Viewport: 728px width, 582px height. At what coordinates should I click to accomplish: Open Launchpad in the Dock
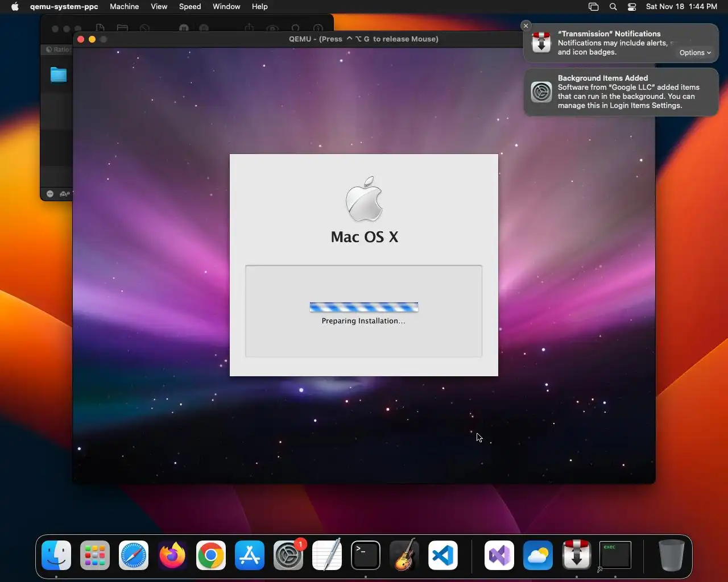[x=95, y=555]
